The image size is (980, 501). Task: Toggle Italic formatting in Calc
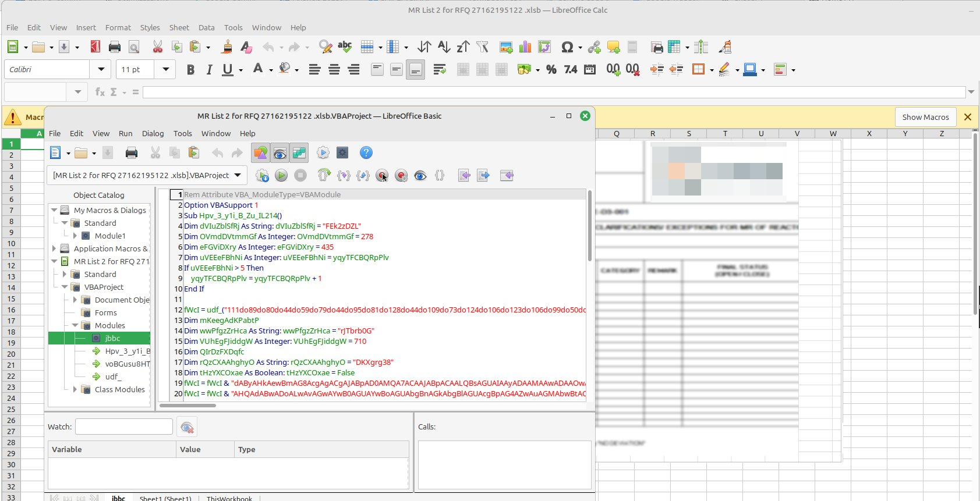209,70
